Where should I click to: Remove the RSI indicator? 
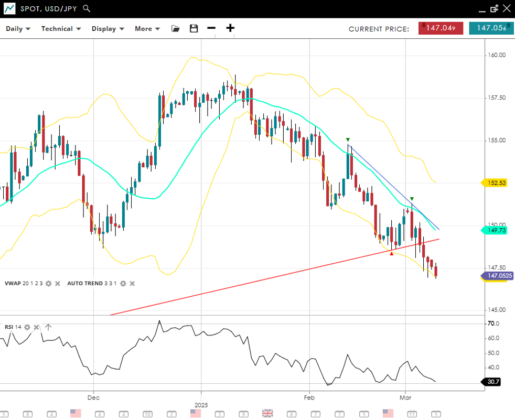37,327
